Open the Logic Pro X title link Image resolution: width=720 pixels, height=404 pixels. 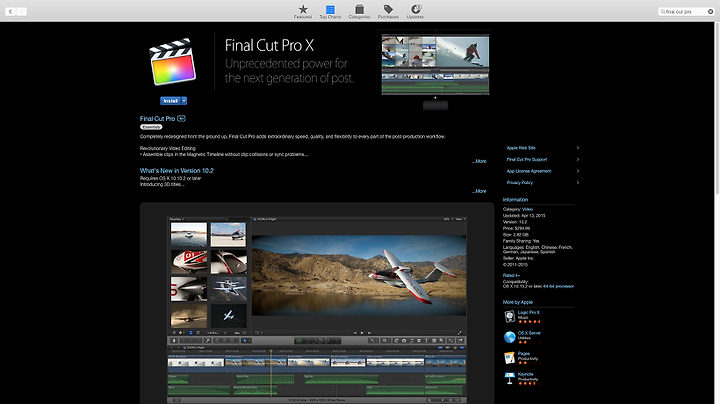529,312
